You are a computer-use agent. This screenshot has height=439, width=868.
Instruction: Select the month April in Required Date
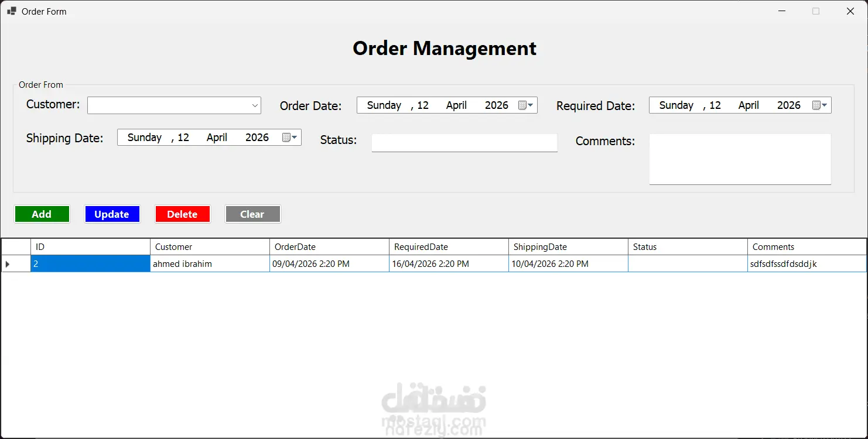749,105
